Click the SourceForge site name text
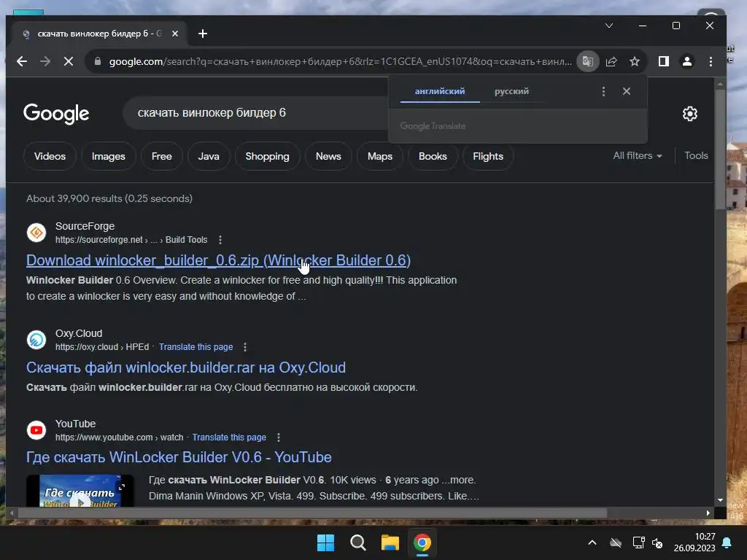 [x=85, y=226]
